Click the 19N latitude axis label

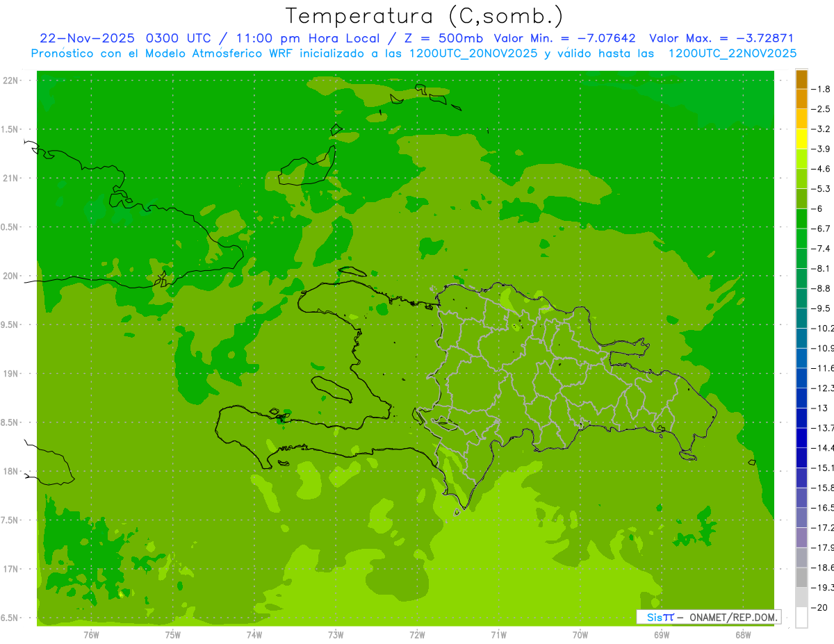pyautogui.click(x=12, y=374)
